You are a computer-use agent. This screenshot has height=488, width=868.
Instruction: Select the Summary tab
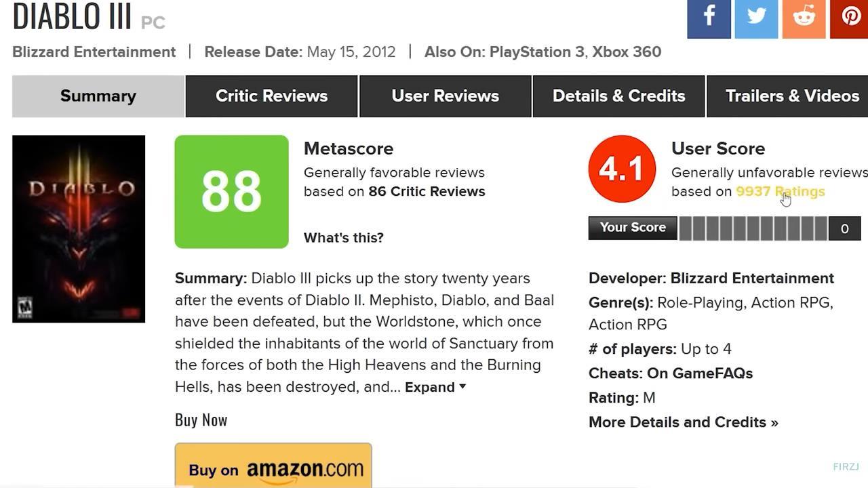point(98,96)
